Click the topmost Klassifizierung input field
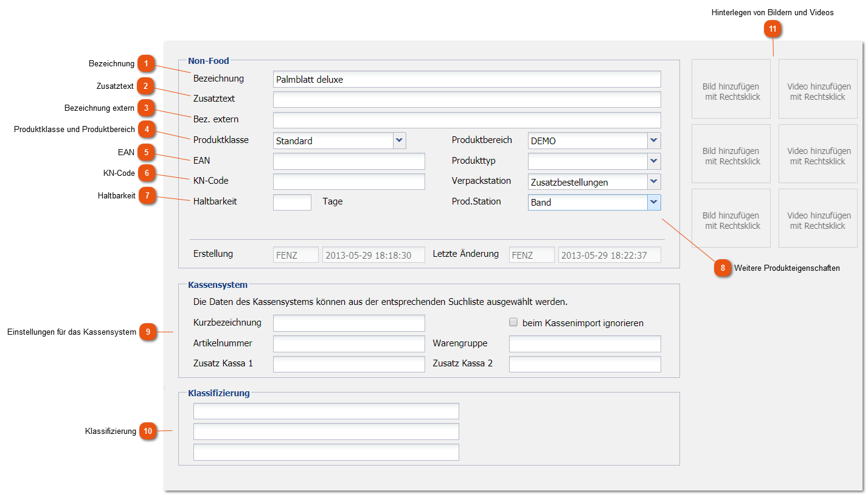Image resolution: width=868 pixels, height=496 pixels. coord(326,411)
